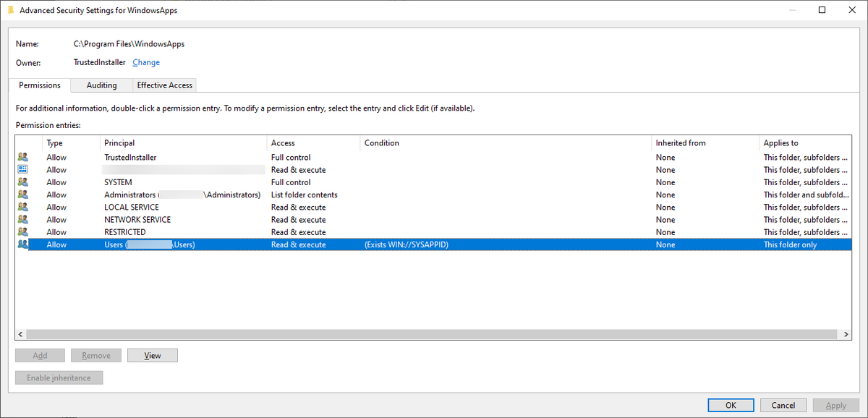Switch to the Permissions tab
The width and height of the screenshot is (868, 418).
(40, 85)
